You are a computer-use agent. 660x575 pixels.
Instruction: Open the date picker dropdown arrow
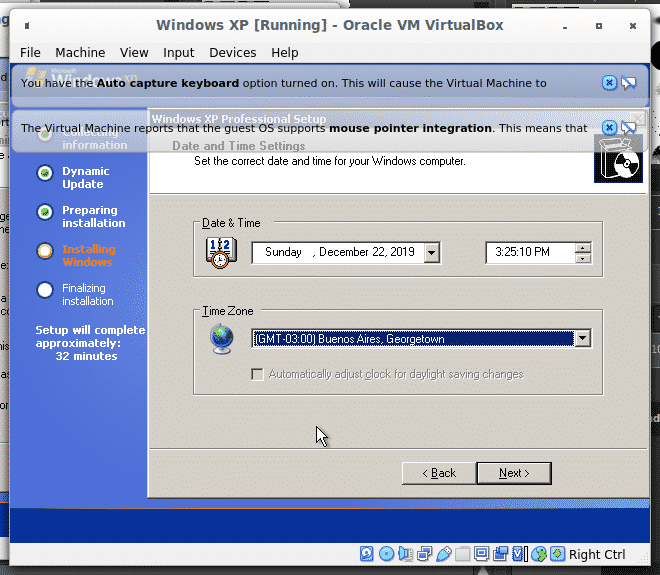coord(431,253)
